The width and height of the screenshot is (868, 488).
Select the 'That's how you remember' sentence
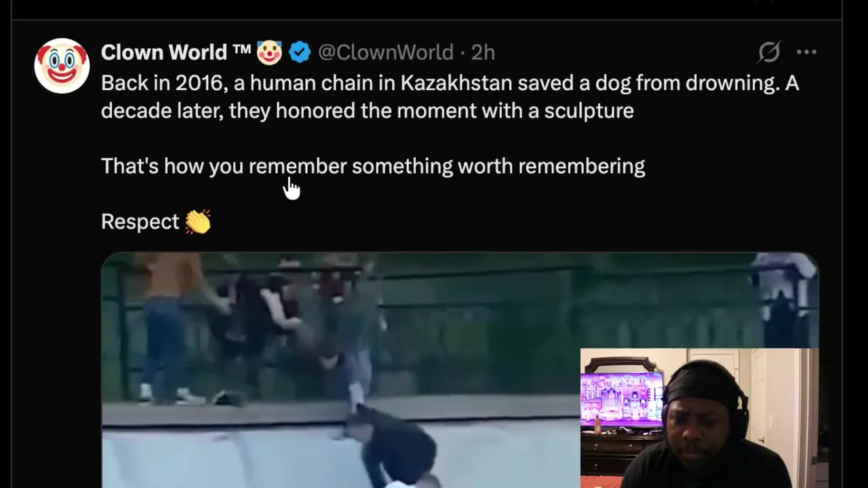(373, 166)
